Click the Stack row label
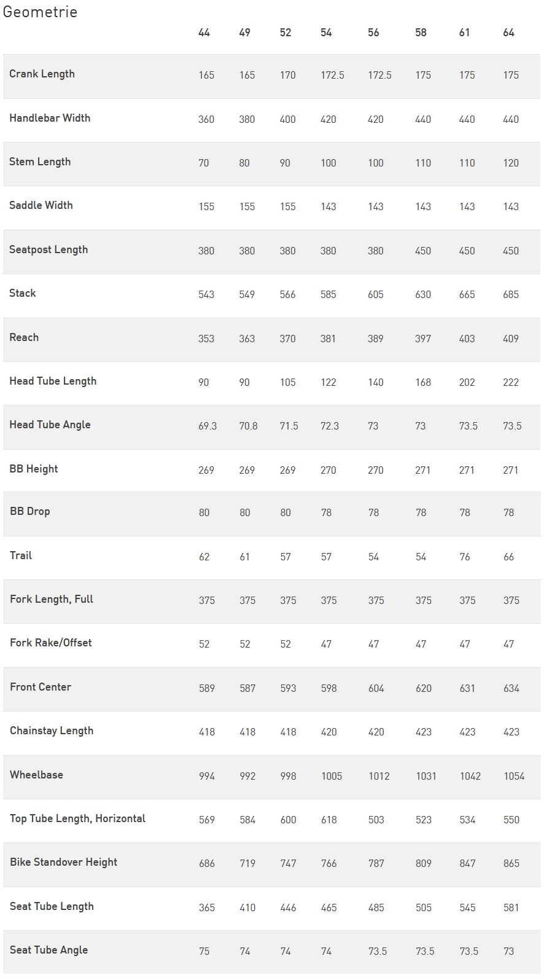This screenshot has width=544, height=980. [23, 293]
